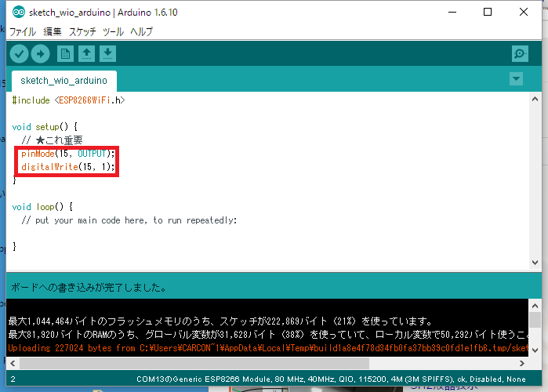Minimize the Arduino window
This screenshot has width=548, height=392.
tap(452, 12)
